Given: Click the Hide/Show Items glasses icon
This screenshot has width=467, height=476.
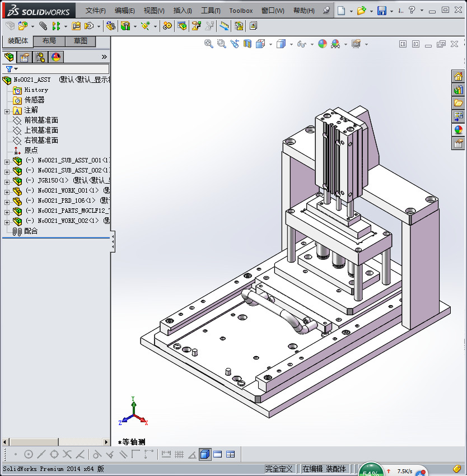Looking at the screenshot, I should pyautogui.click(x=301, y=44).
